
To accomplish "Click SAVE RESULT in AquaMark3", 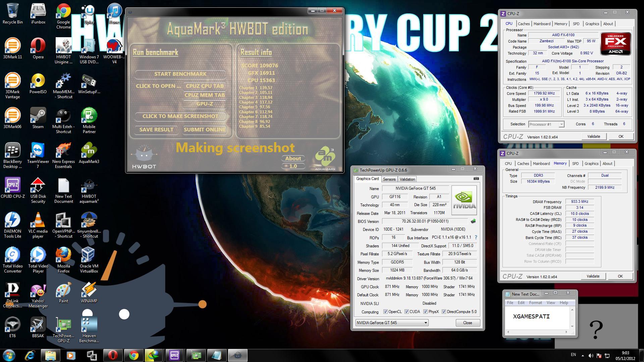I will click(156, 129).
